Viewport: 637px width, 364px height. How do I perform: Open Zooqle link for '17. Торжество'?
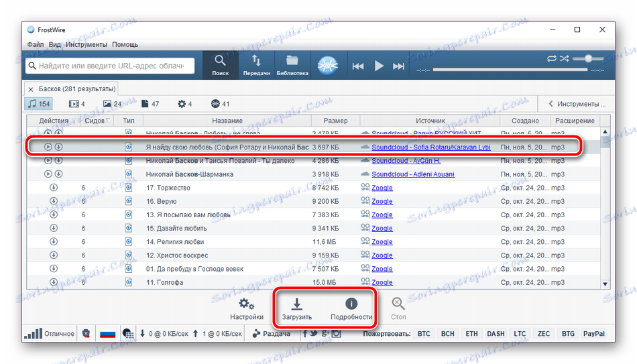[x=382, y=188]
